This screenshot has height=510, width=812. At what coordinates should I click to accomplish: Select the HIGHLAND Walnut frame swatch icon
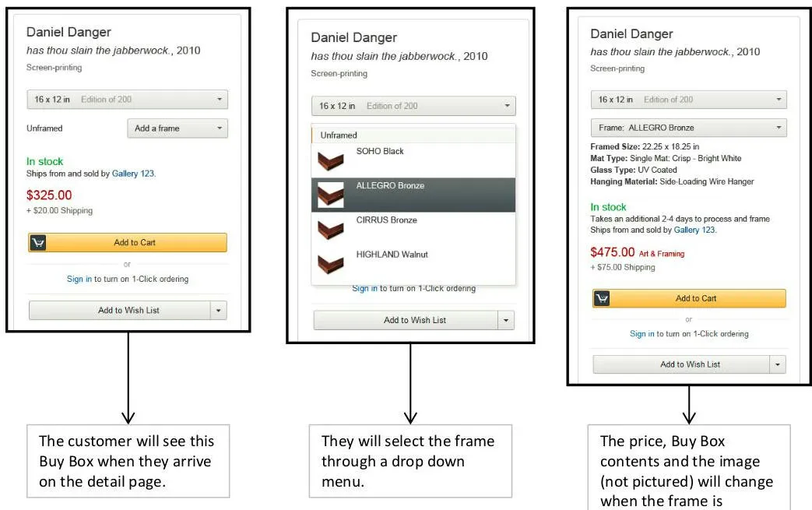tap(330, 262)
